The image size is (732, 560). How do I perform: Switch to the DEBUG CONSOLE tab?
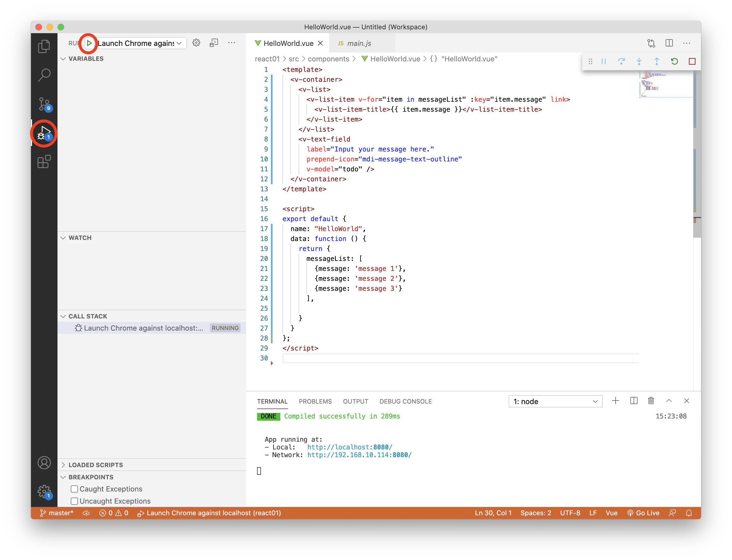406,401
